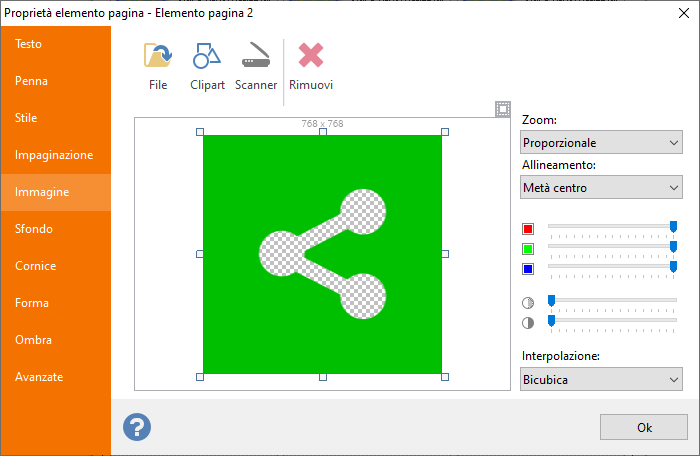Click the contrast half-filled circle icon
Viewport: 700px width, 456px height.
pos(528,322)
